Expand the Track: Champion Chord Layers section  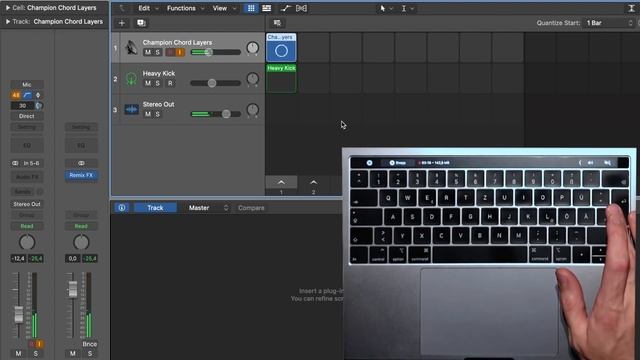(8, 22)
